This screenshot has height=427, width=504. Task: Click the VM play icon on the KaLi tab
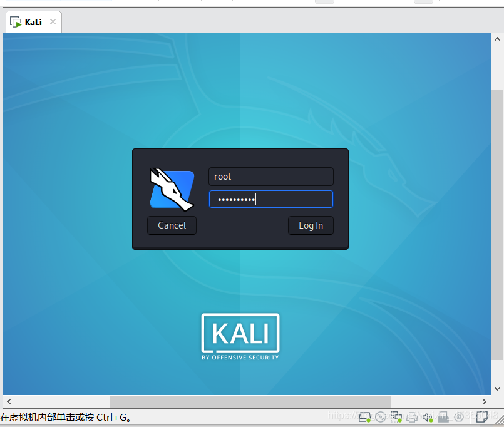click(16, 22)
